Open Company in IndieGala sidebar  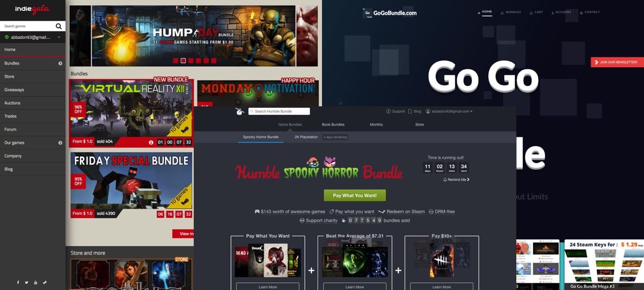tap(33, 156)
